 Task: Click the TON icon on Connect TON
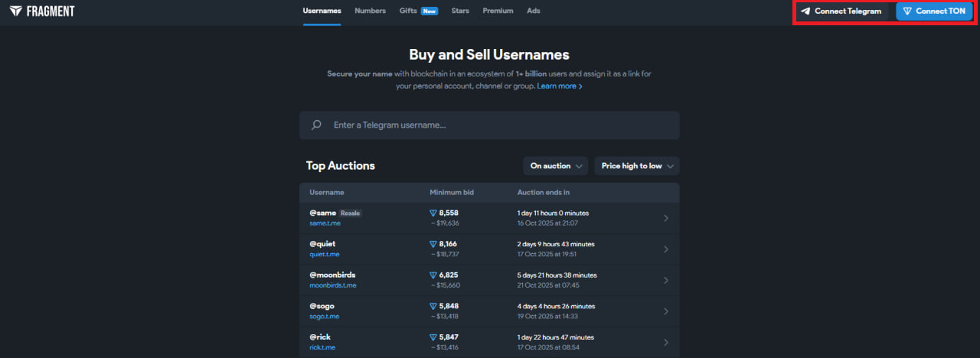(x=907, y=11)
